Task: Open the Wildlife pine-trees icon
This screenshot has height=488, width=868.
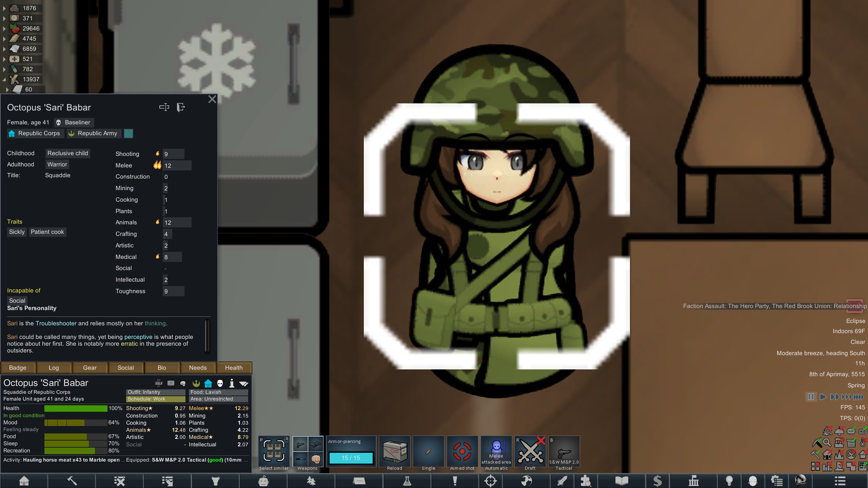Action: point(311,481)
